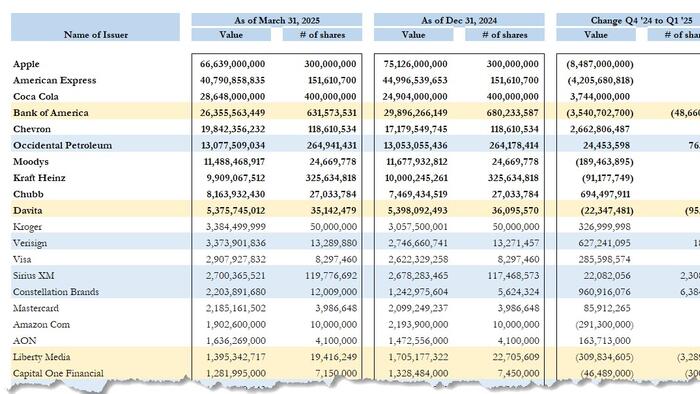Click Capital One Dec value 1,328,484,000
Screen dimensions: 700x394
pos(418,373)
